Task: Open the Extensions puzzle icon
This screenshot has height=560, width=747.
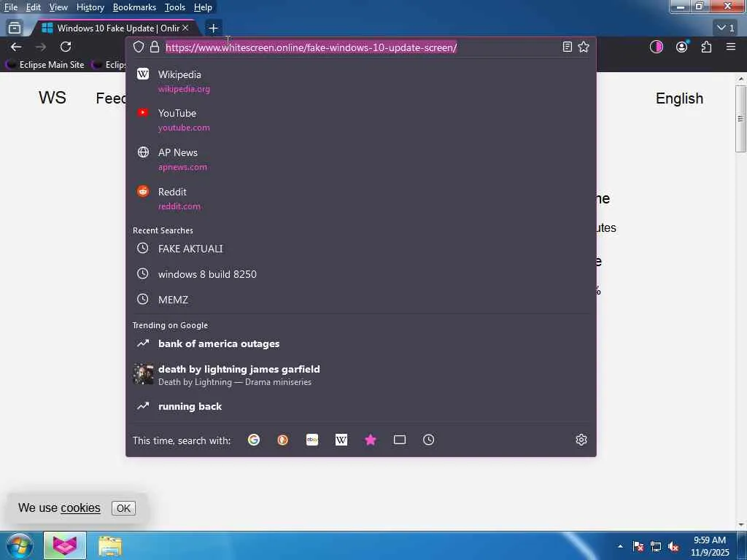Action: (706, 47)
